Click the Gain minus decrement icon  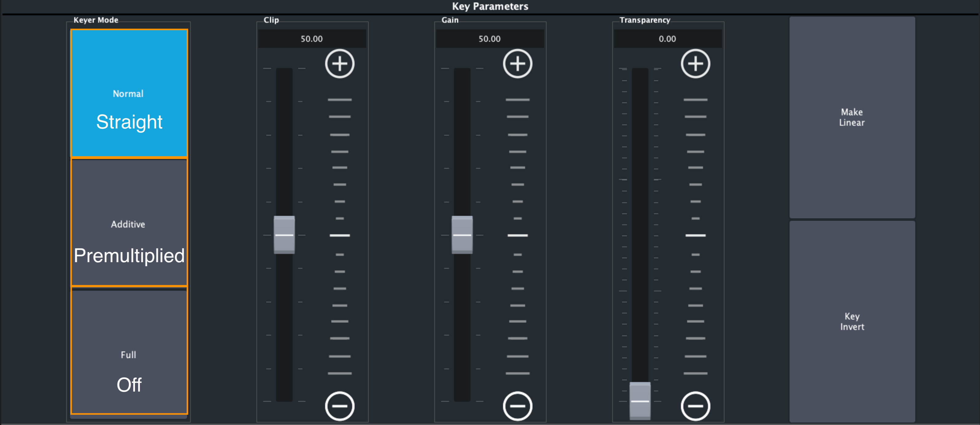tap(517, 406)
